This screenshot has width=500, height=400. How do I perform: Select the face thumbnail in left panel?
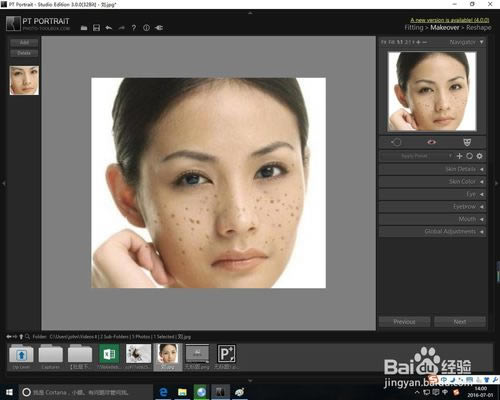pos(24,80)
